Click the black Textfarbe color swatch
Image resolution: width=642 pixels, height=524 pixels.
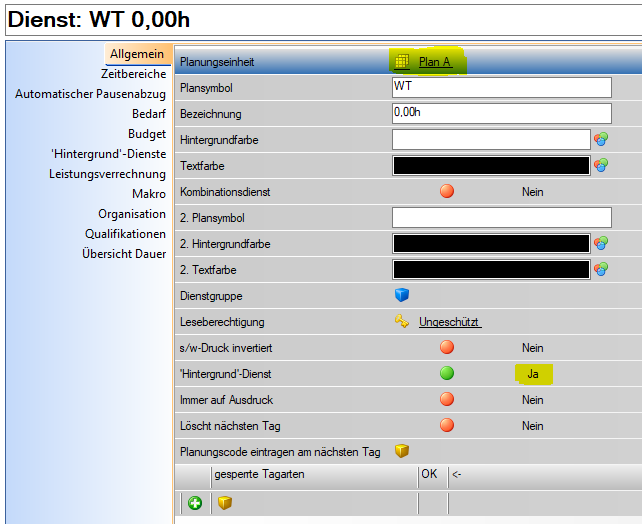coord(491,166)
